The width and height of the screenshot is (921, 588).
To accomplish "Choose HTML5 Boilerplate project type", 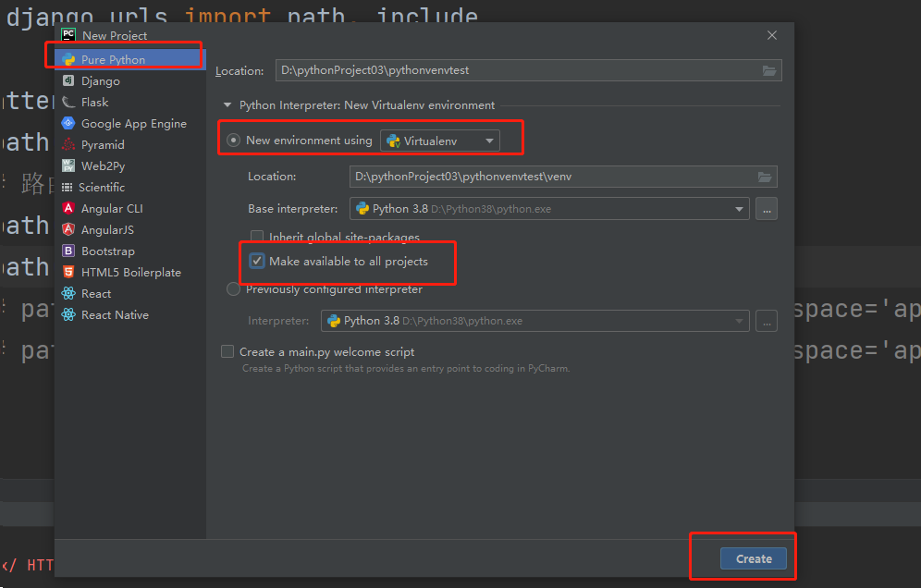I will pyautogui.click(x=129, y=272).
